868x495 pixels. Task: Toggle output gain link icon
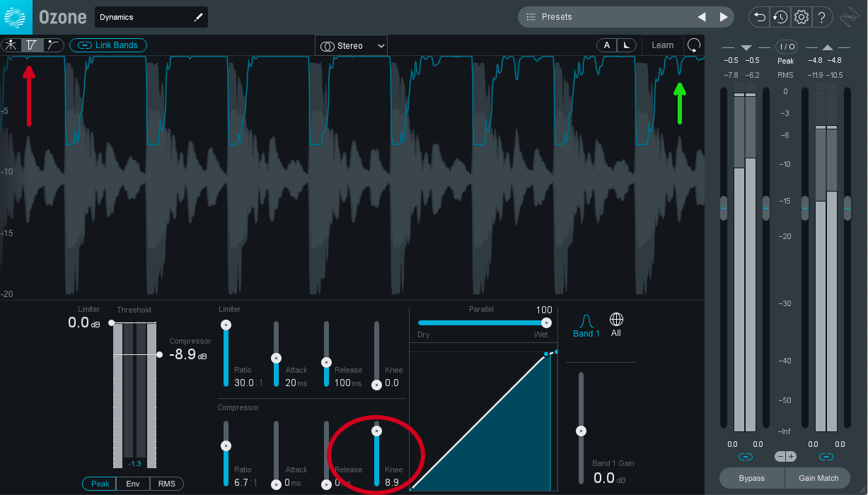tap(826, 457)
